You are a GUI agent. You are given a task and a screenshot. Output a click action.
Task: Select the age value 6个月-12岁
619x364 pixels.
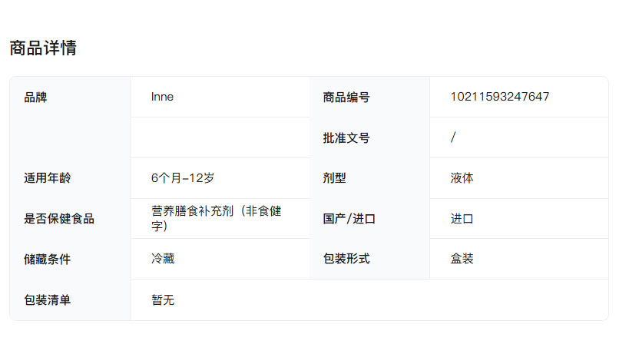coord(183,178)
